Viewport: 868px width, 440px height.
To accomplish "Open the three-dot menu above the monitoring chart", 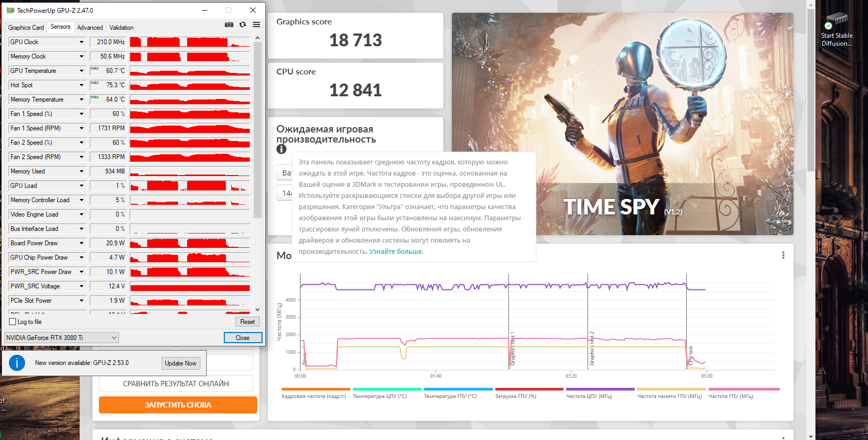I will pos(783,255).
